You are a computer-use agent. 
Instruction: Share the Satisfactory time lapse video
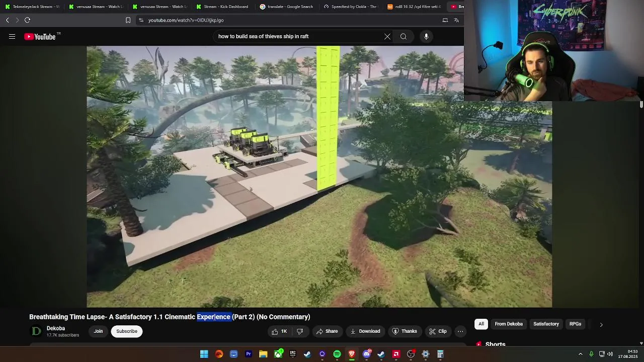pyautogui.click(x=327, y=331)
